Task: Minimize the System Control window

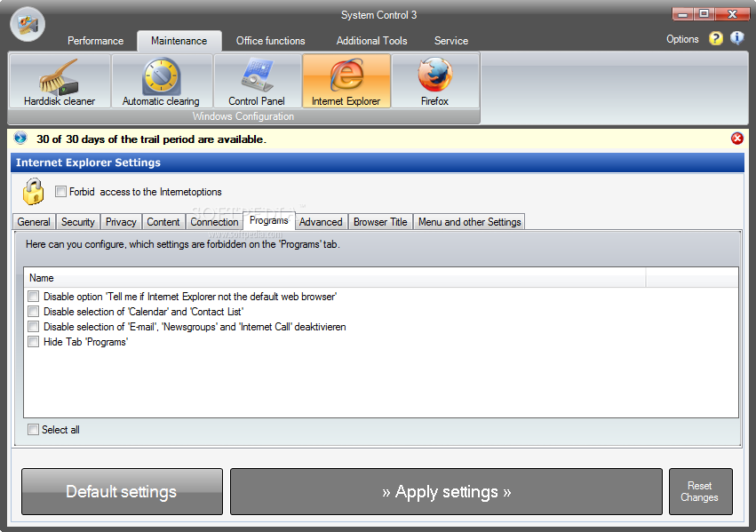Action: click(683, 14)
